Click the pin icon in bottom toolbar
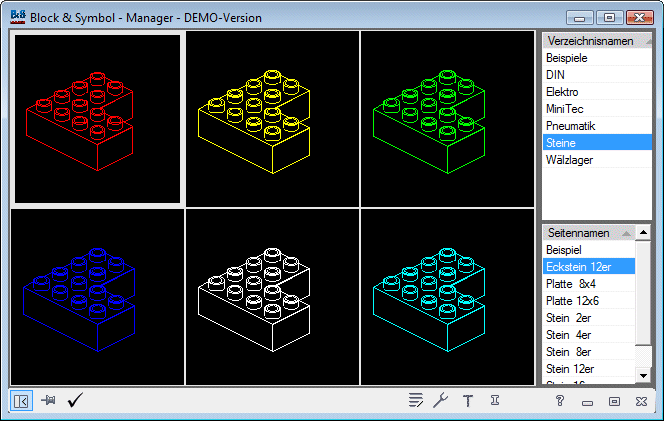Image resolution: width=664 pixels, height=421 pixels. click(48, 400)
